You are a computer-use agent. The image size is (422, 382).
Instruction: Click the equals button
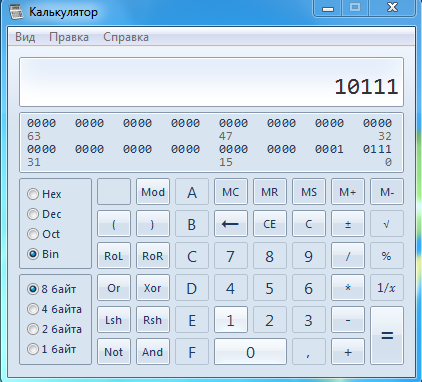tap(387, 336)
